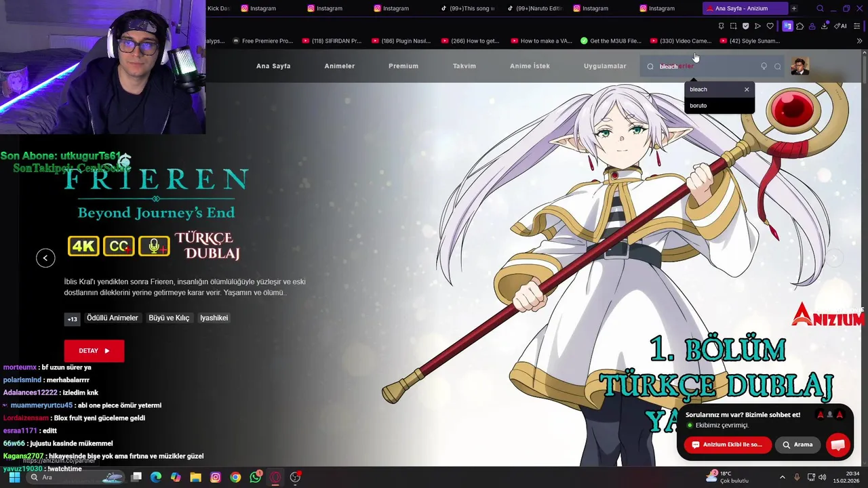Open Instagram app in taskbar
868x488 pixels.
(x=216, y=477)
